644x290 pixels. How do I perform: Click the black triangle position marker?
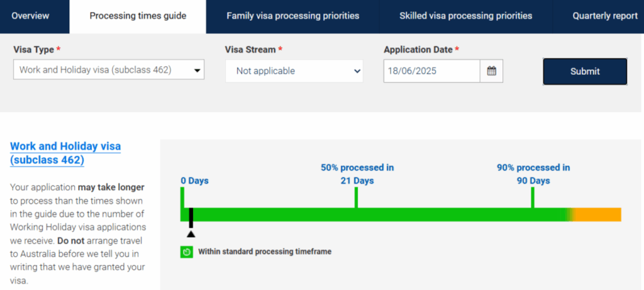pos(191,234)
